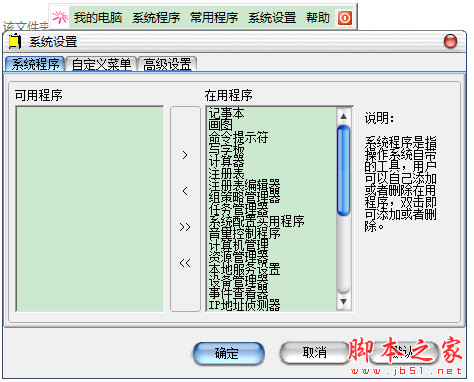Open the 帮助 menu
474x382 pixels.
318,18
